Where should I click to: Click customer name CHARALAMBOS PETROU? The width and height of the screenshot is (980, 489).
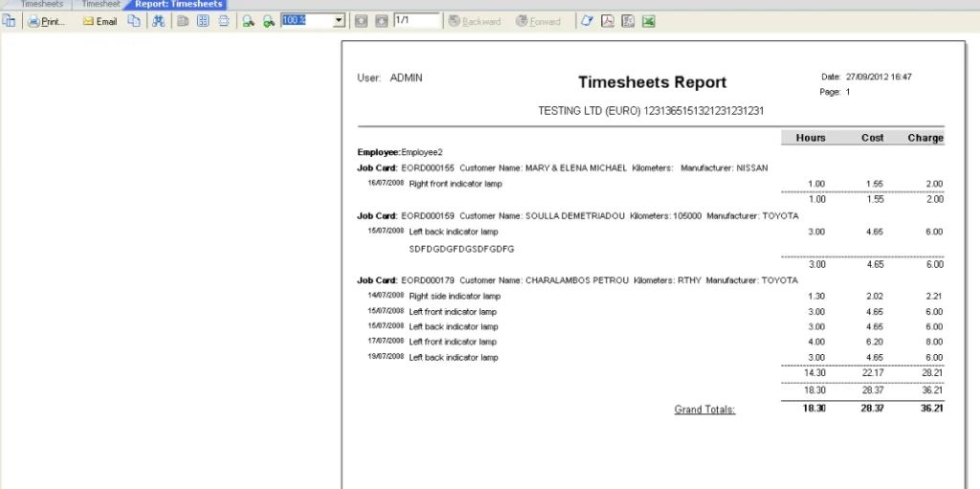(x=577, y=280)
